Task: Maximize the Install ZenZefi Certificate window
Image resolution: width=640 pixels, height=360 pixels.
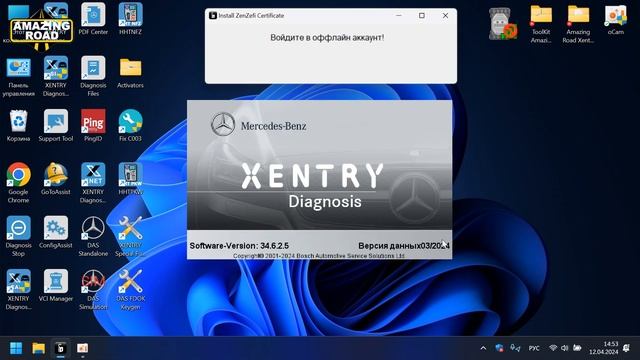Action: tap(422, 16)
